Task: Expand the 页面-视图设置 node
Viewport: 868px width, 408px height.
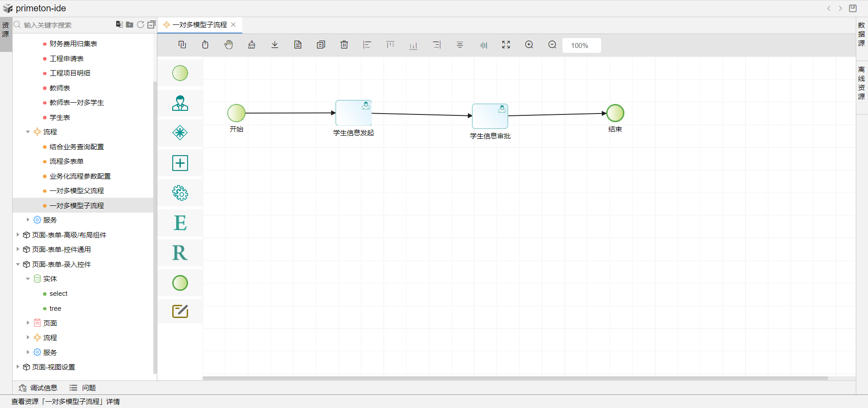Action: [18, 367]
